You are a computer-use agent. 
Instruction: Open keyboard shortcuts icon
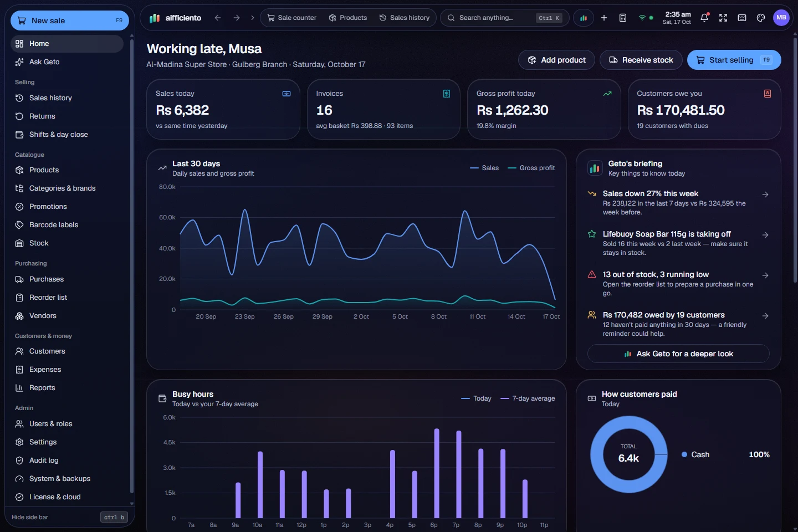tap(742, 18)
